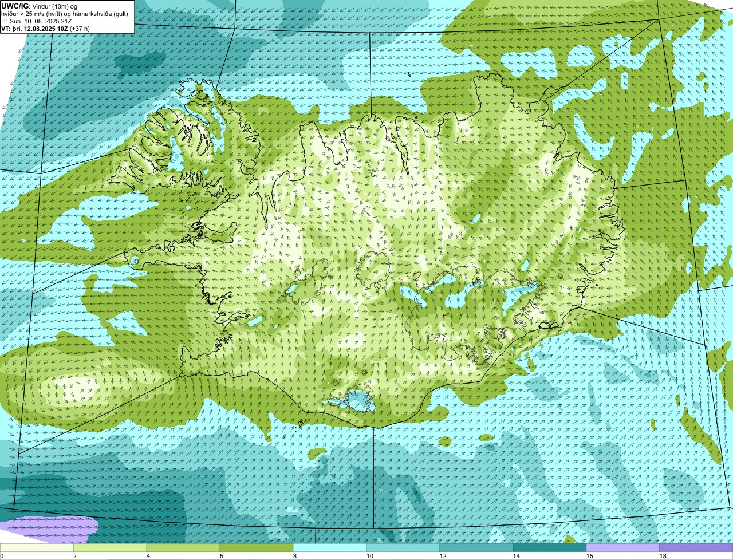Select the 4–6 m/s green scale swatch

tap(183, 547)
